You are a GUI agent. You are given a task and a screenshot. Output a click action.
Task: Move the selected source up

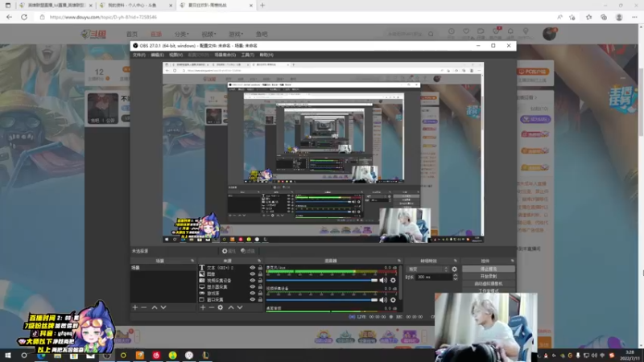(231, 307)
